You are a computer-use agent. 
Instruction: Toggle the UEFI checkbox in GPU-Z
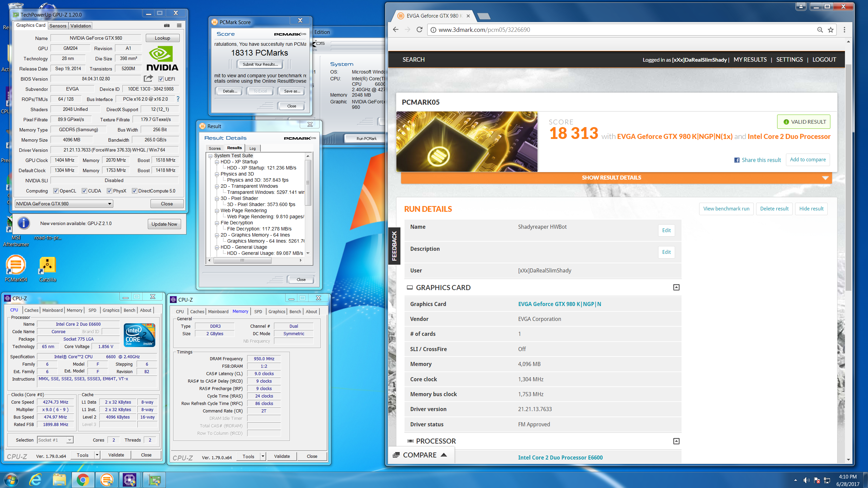coord(161,79)
